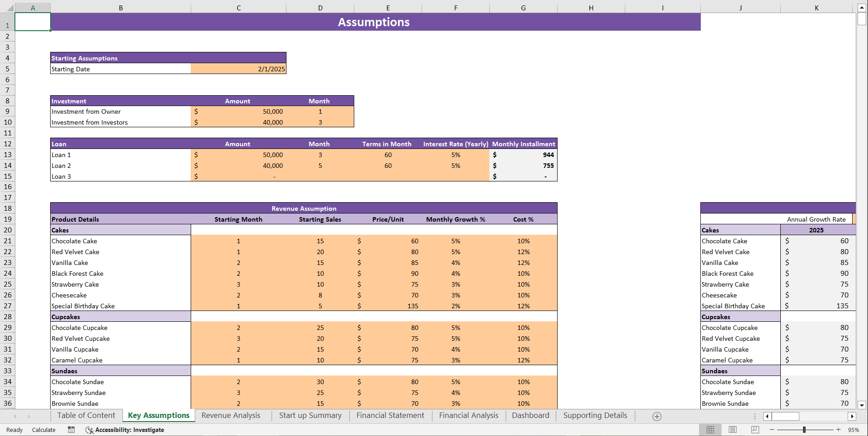
Task: Click the macro recording icon in status bar
Action: pyautogui.click(x=71, y=430)
